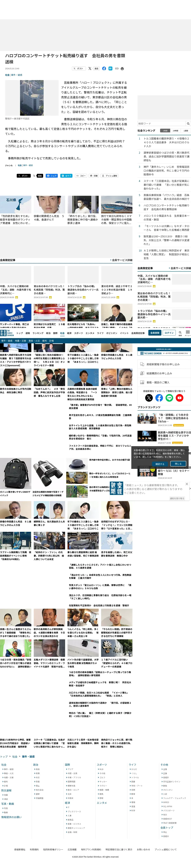Viewport: 191px width, 868px height.
Task: Select the 1週間 ranking tab
Action: coord(186,131)
